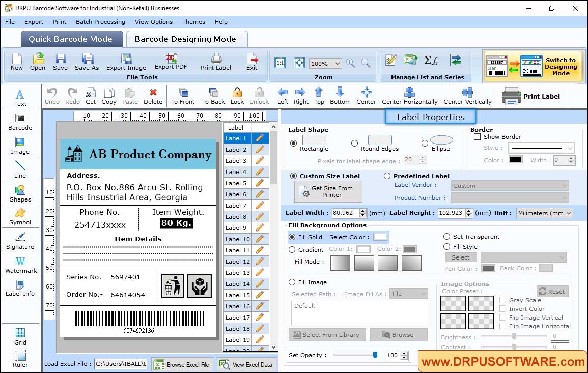Select the Barcode tool in sidebar

pos(20,122)
